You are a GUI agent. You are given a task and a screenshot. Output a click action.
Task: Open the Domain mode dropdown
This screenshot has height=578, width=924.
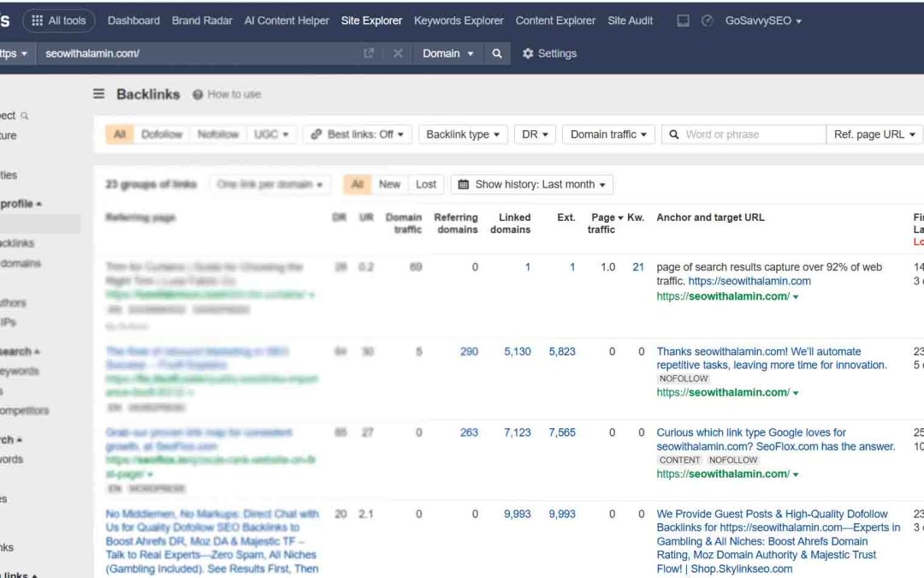click(x=447, y=54)
